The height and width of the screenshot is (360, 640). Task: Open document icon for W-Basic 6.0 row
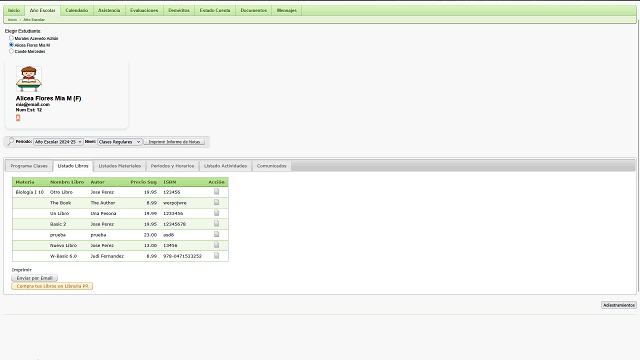[x=216, y=255]
